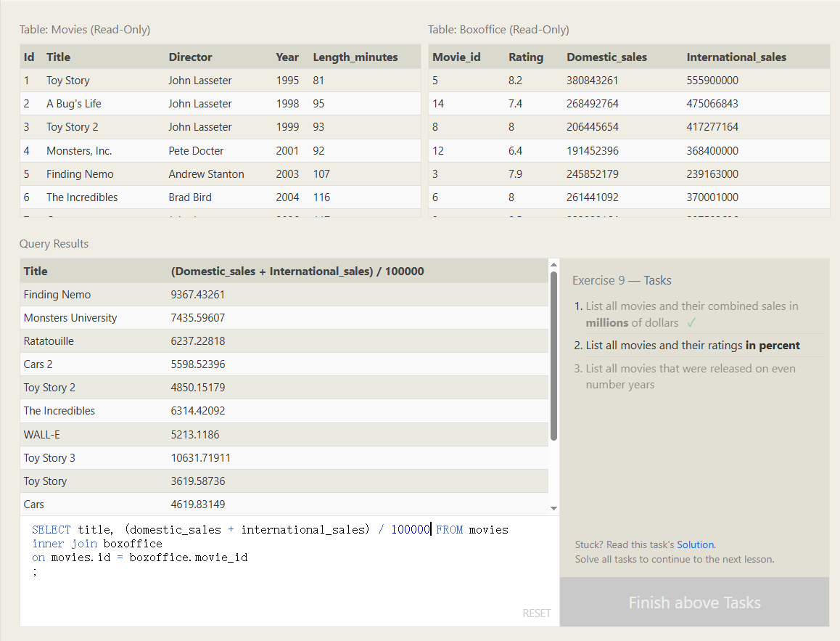Click the Finish above Tasks button
The width and height of the screenshot is (840, 641).
pyautogui.click(x=694, y=603)
